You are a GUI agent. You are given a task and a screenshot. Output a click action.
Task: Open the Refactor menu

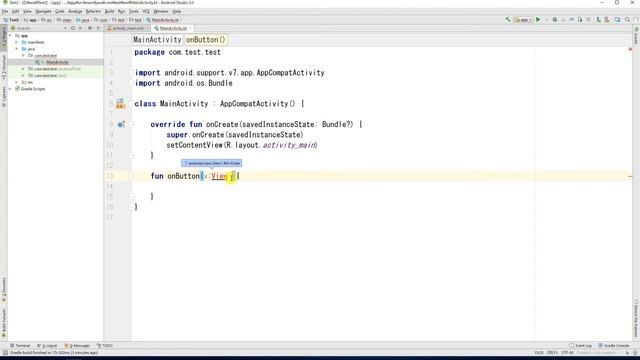[x=93, y=11]
